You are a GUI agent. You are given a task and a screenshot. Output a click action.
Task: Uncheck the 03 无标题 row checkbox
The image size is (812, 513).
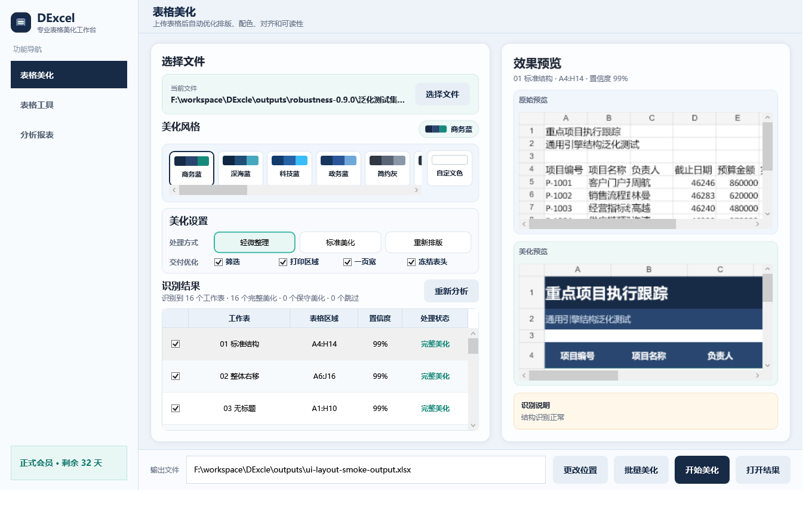point(176,409)
